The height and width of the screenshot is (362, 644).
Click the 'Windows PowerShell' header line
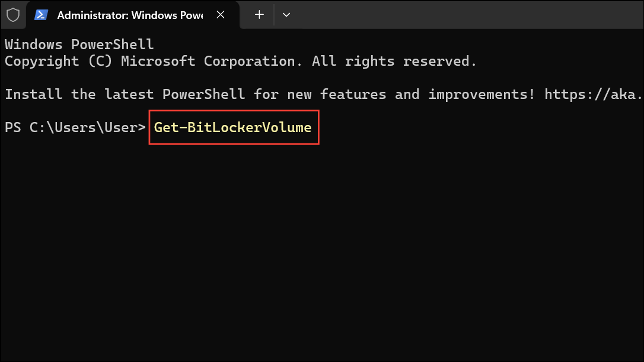(x=79, y=44)
